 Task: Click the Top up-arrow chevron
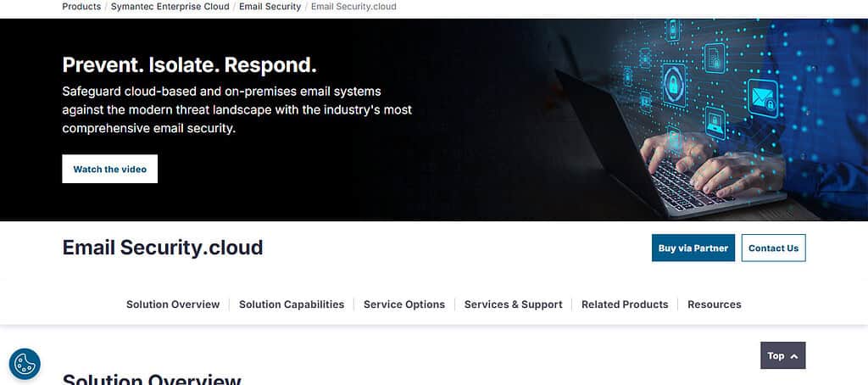[793, 356]
